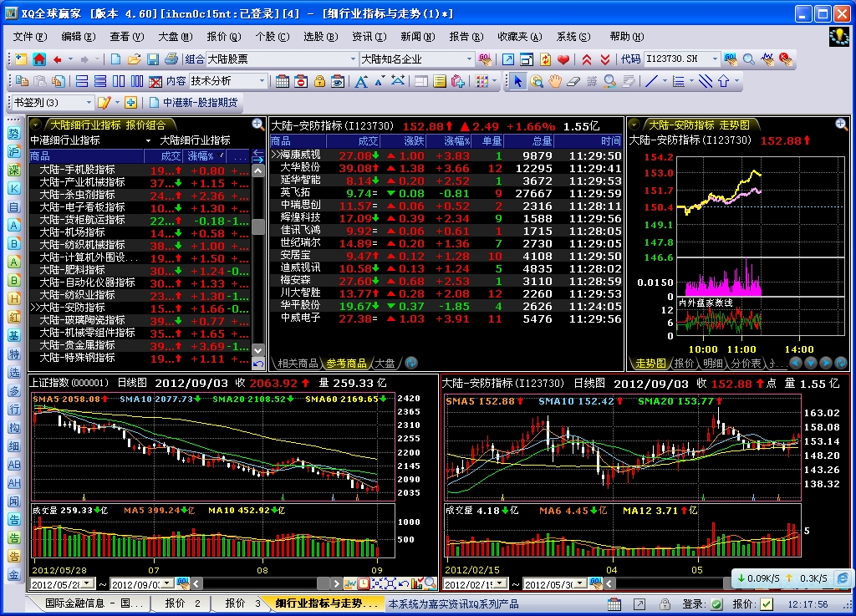The height and width of the screenshot is (616, 856).
Task: Click the add bookmark plus icon
Action: [x=130, y=102]
